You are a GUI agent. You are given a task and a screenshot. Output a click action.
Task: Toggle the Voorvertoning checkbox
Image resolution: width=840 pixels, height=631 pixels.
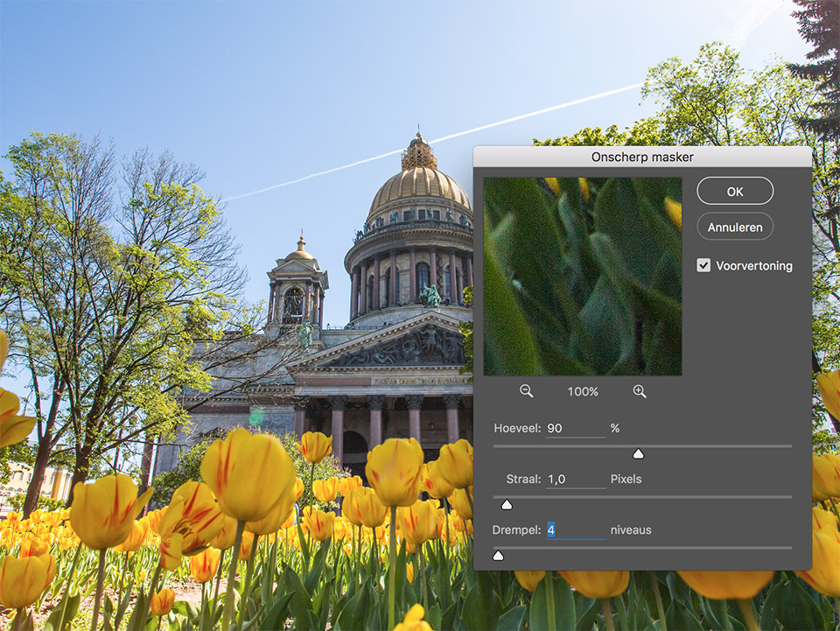(703, 265)
